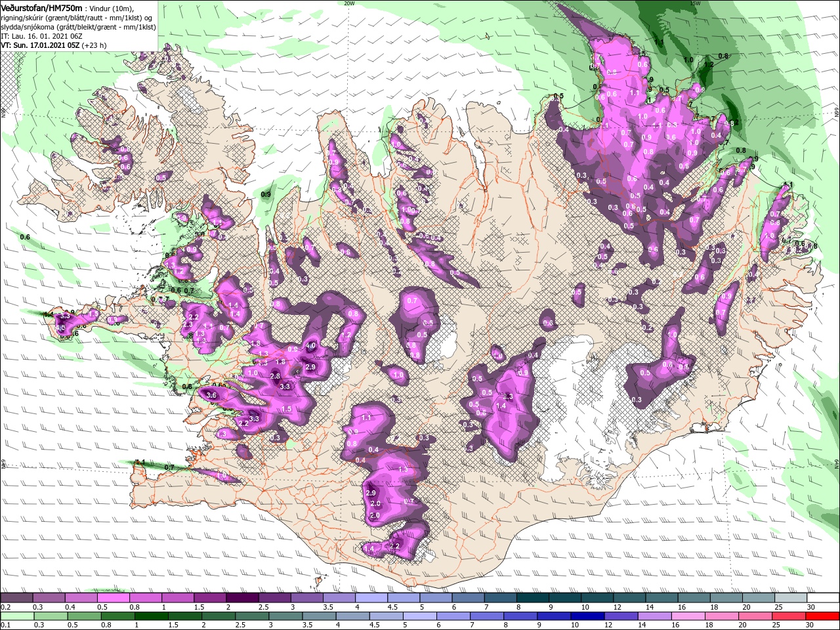
Task: Select upper scale swatch starting at 3
Action: 306,598
